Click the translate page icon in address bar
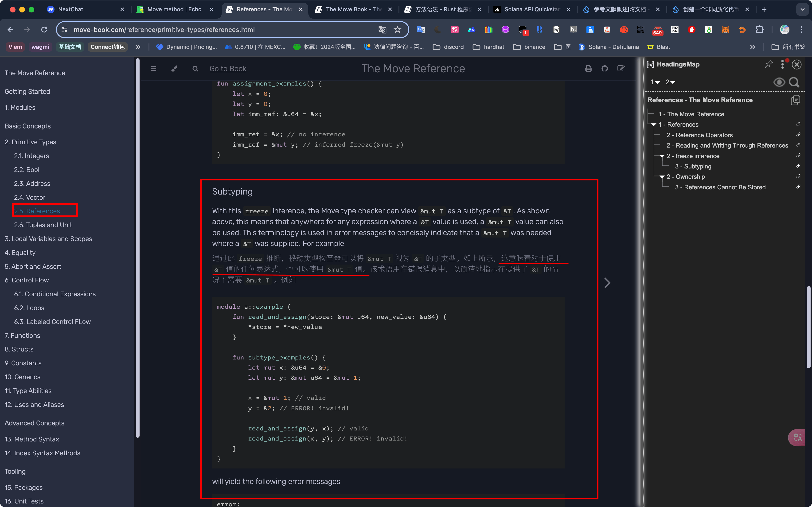 click(382, 30)
